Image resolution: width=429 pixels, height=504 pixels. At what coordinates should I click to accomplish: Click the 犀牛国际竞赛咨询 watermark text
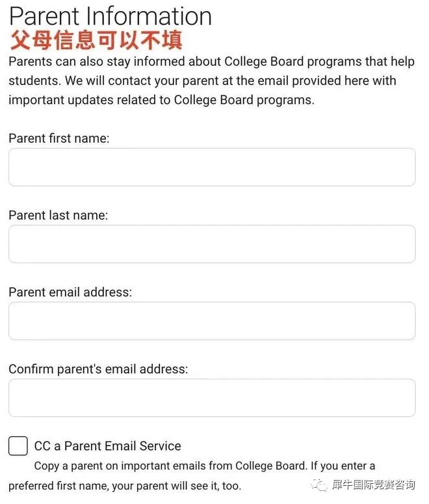point(374,485)
